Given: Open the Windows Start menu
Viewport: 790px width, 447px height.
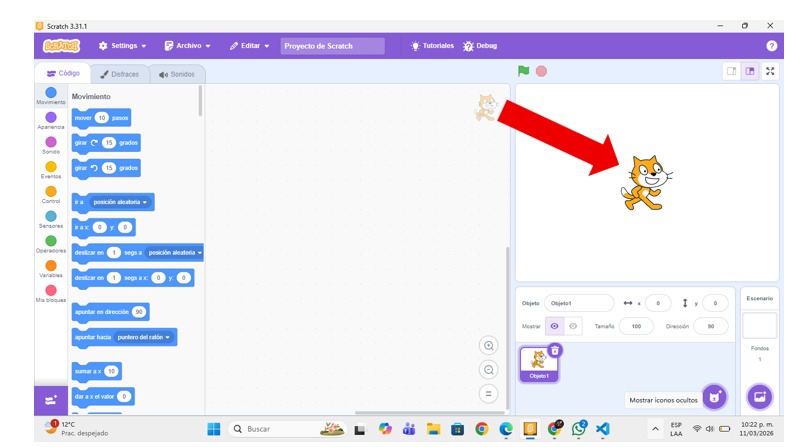Looking at the screenshot, I should [x=214, y=429].
